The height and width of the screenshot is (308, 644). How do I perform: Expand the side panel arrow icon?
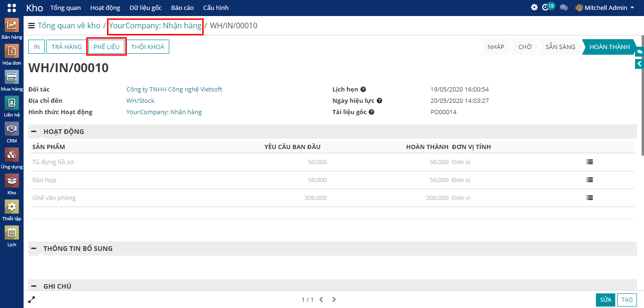point(639,64)
